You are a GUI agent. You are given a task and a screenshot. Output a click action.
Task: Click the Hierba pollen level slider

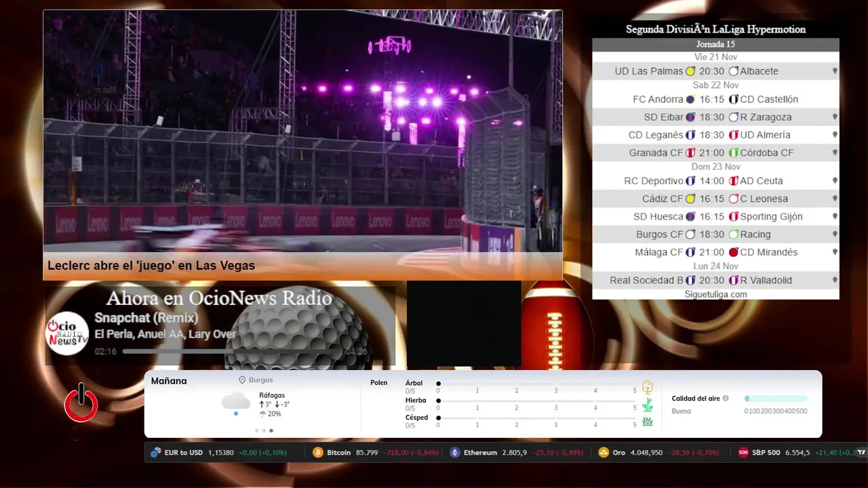[x=536, y=401]
